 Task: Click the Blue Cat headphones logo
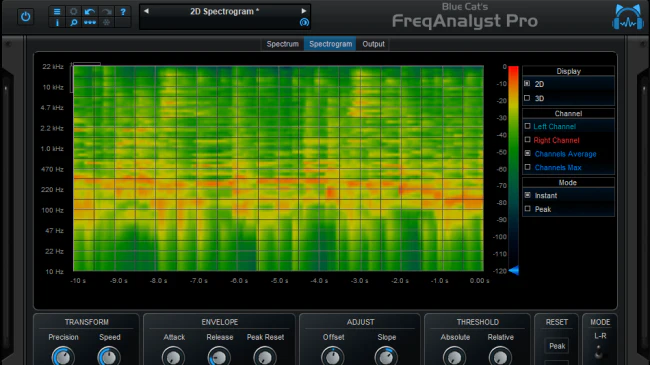point(628,17)
